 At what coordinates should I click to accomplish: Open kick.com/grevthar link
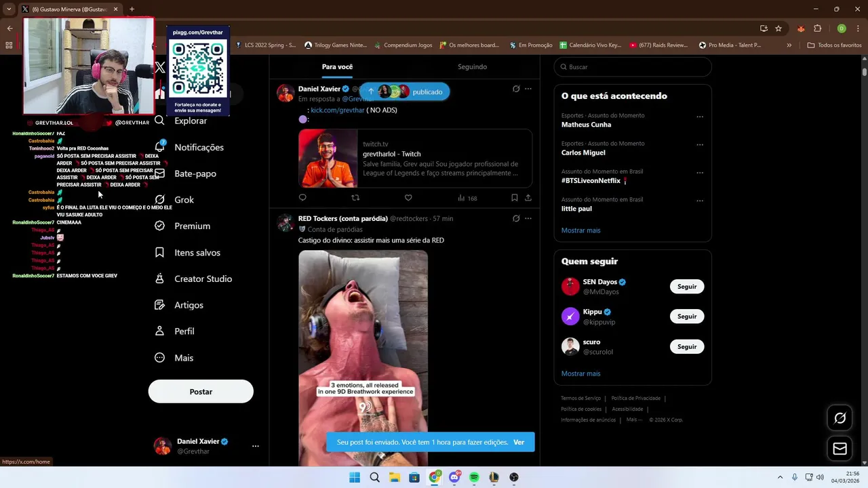tap(337, 110)
